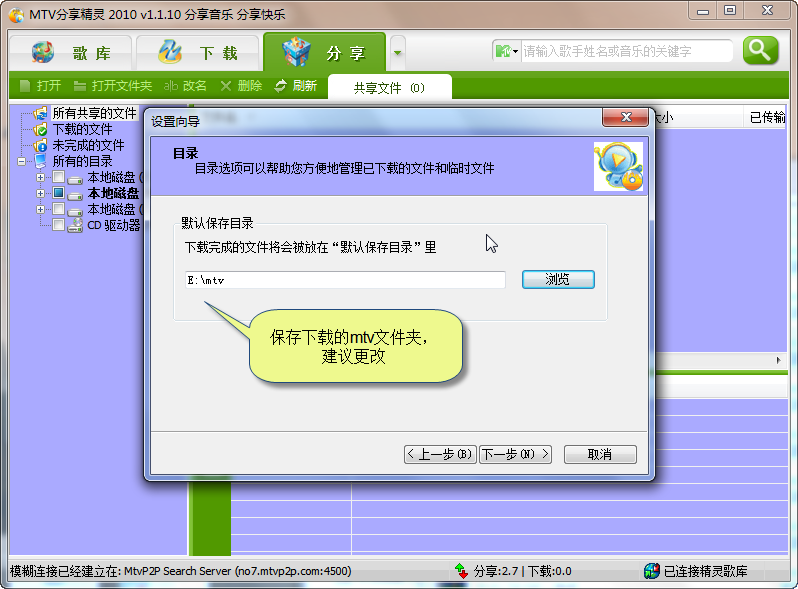798x589 pixels.
Task: Open dropdown arrow next to 分享 tab
Action: [x=397, y=52]
